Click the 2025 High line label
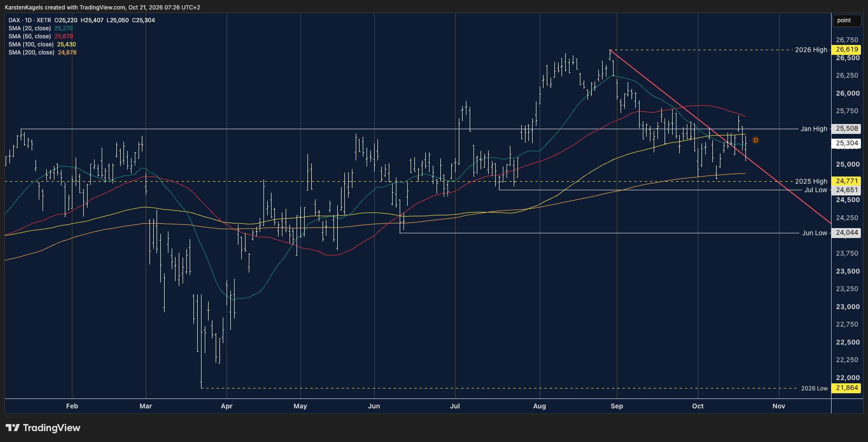This screenshot has width=868, height=442. tap(811, 181)
